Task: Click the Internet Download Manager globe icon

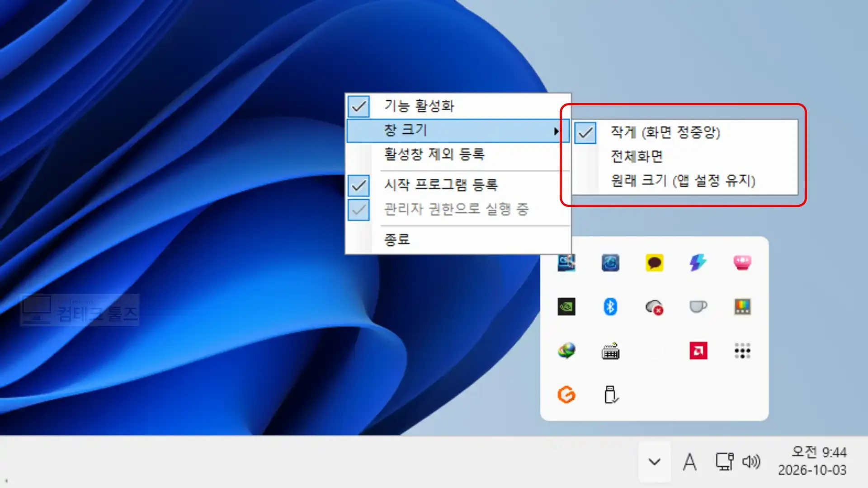Action: click(566, 351)
